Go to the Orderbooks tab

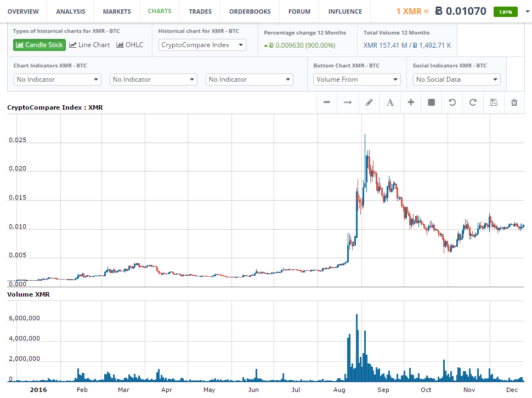coord(250,12)
